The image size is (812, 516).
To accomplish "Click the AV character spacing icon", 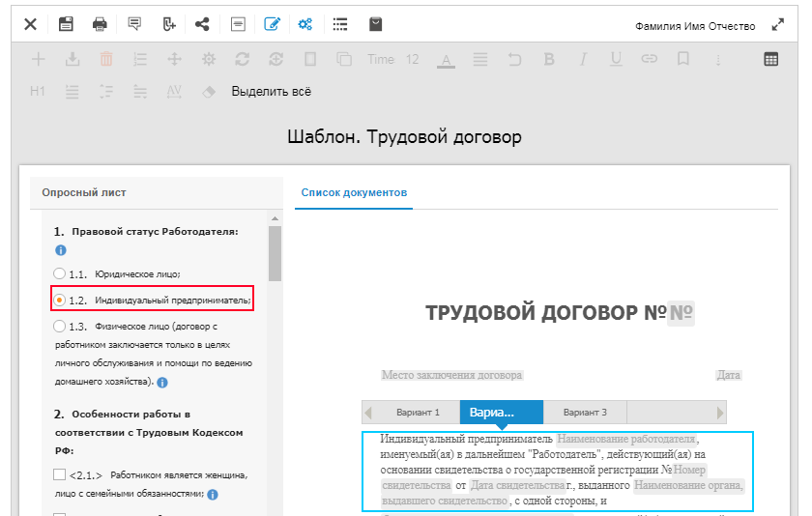I will pyautogui.click(x=174, y=92).
